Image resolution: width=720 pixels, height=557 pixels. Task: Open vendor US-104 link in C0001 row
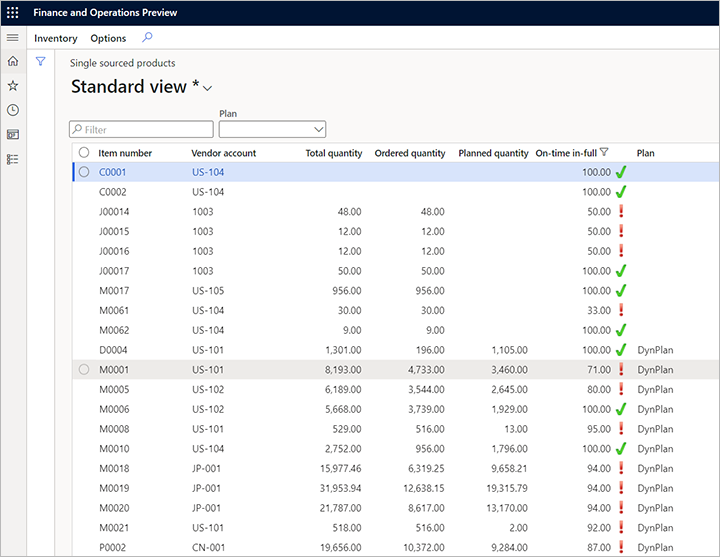click(x=208, y=172)
